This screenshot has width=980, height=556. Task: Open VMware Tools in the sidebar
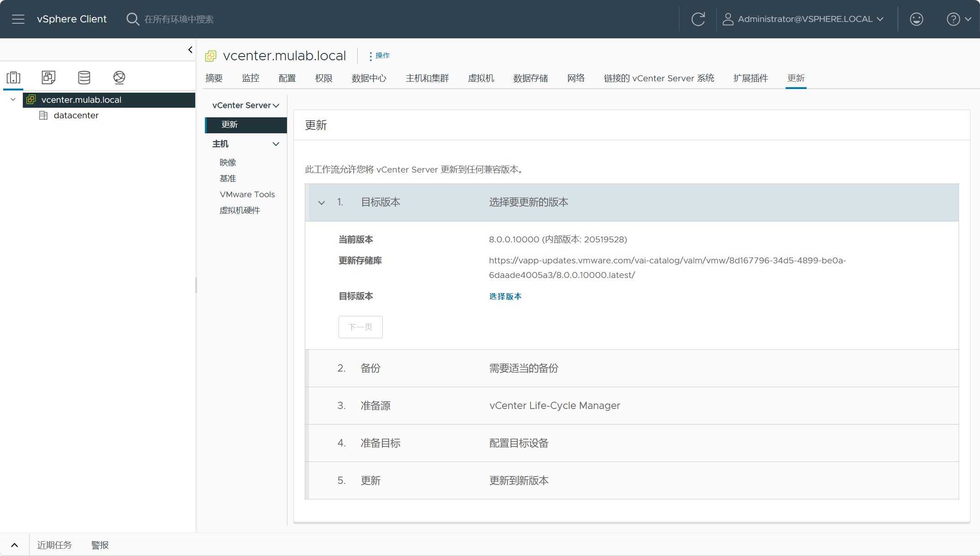(247, 194)
